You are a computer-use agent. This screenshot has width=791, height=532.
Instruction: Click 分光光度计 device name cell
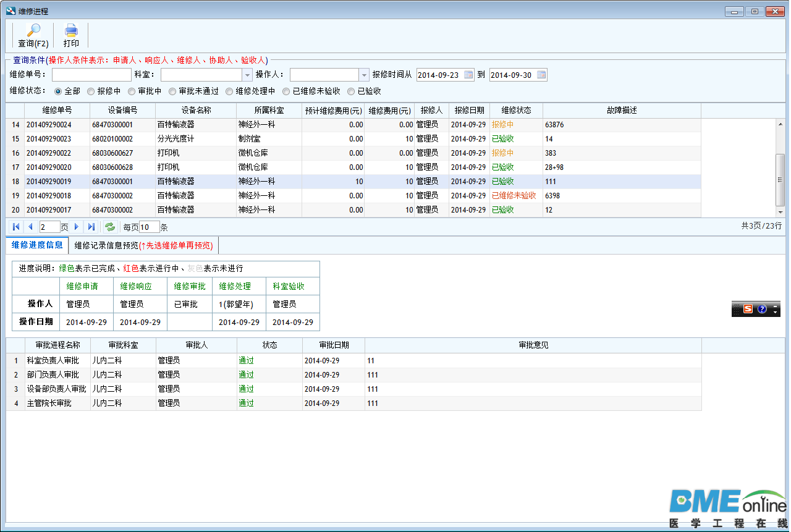[x=196, y=139]
